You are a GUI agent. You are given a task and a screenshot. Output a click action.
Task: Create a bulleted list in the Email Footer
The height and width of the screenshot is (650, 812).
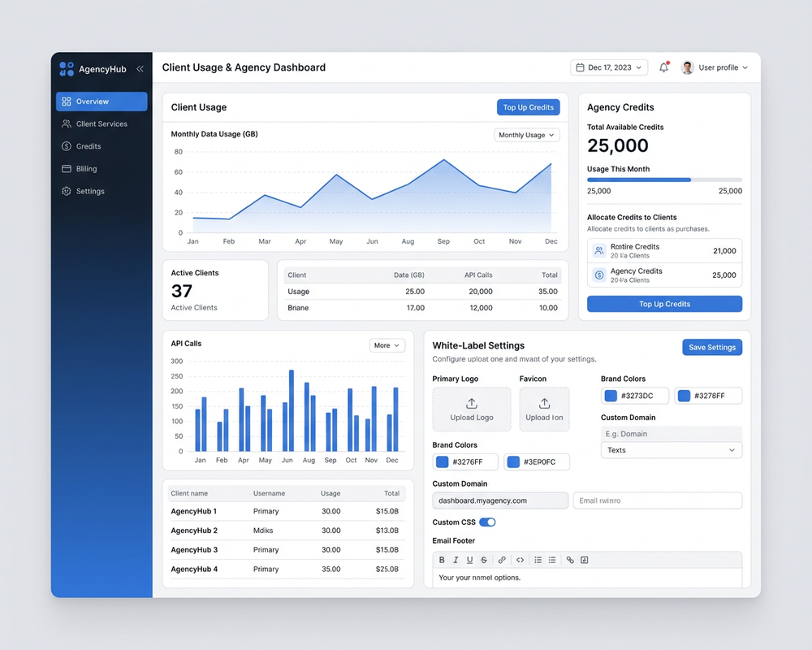(x=538, y=560)
